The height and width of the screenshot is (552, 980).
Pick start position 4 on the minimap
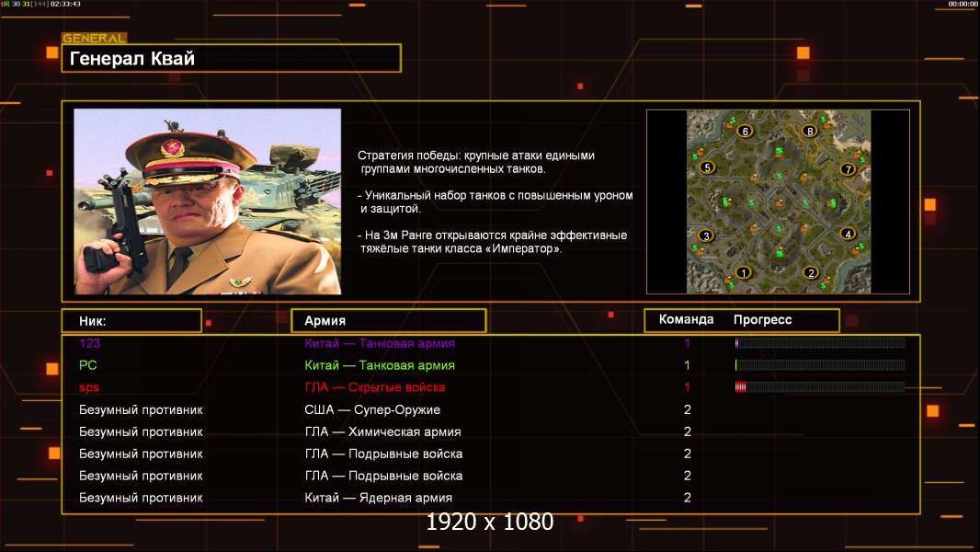pos(848,234)
